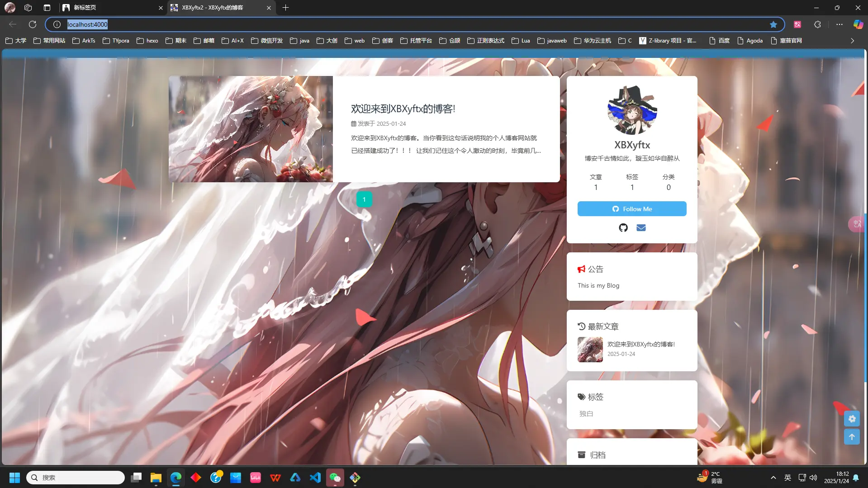
Task: Refresh the page with reload icon
Action: (x=33, y=24)
